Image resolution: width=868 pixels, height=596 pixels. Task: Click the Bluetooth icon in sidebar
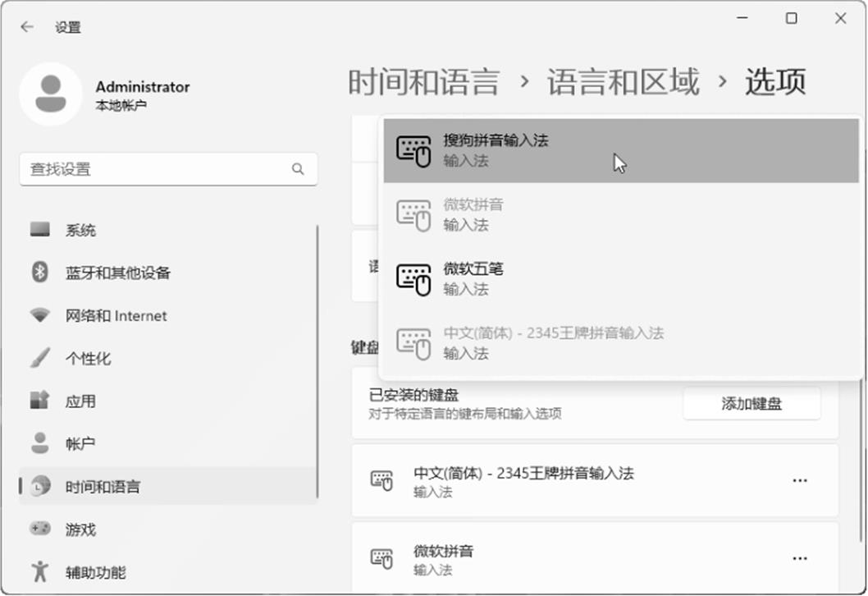[x=40, y=273]
